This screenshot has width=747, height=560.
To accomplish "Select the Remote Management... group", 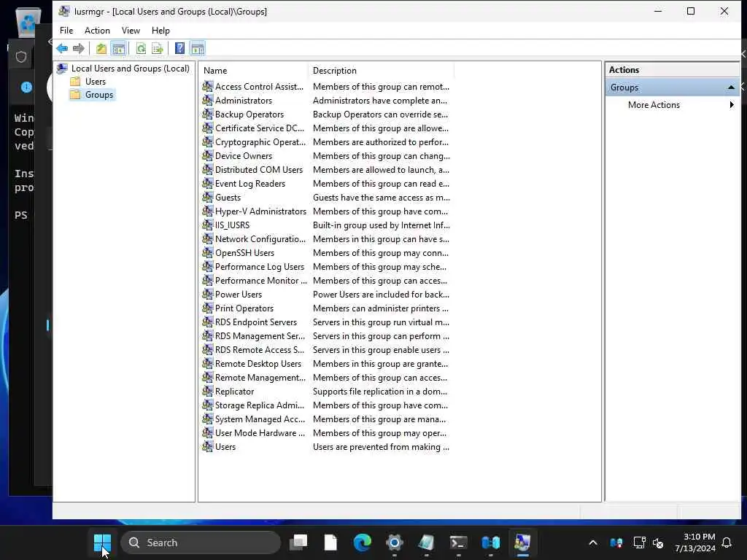I will click(x=260, y=377).
